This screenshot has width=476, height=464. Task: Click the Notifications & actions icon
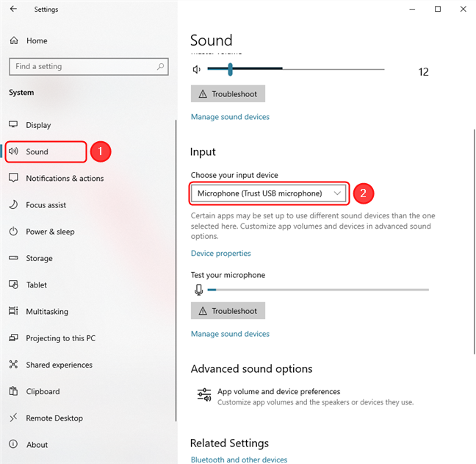[13, 178]
